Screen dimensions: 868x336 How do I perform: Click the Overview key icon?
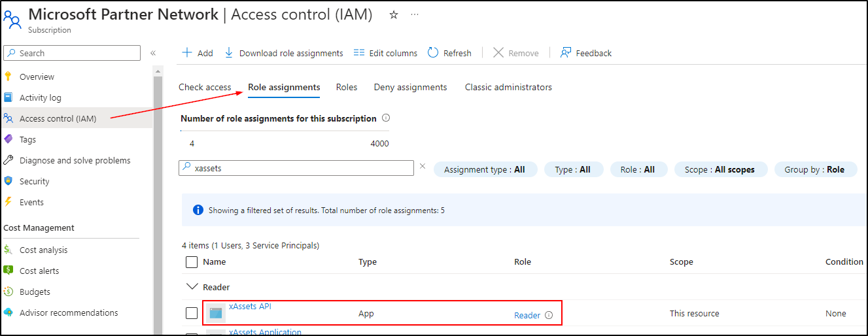(9, 76)
